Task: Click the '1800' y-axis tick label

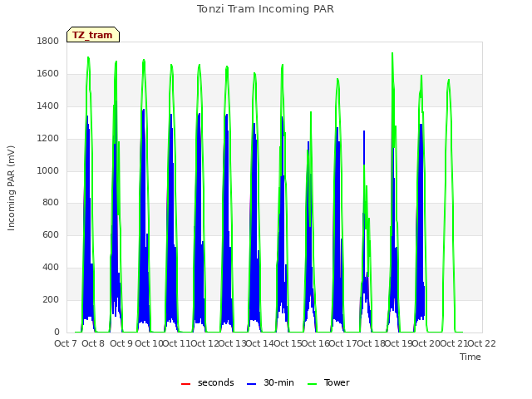Action: (48, 41)
